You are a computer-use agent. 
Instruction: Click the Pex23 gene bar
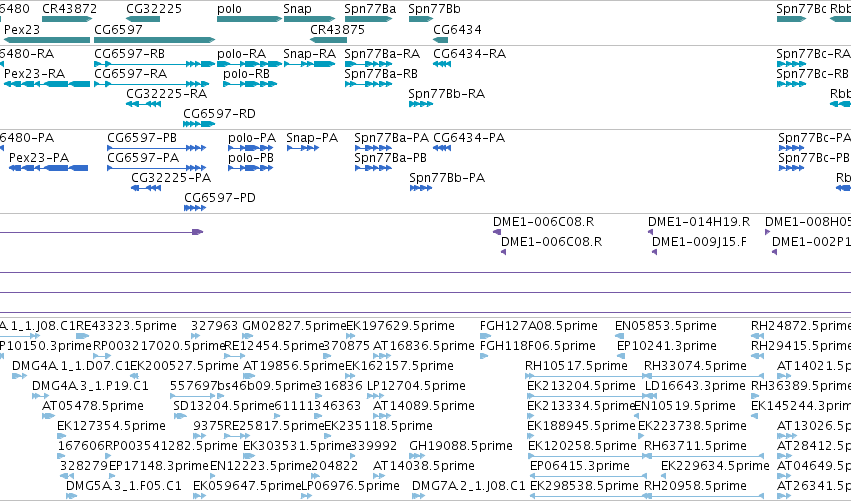coord(46,40)
